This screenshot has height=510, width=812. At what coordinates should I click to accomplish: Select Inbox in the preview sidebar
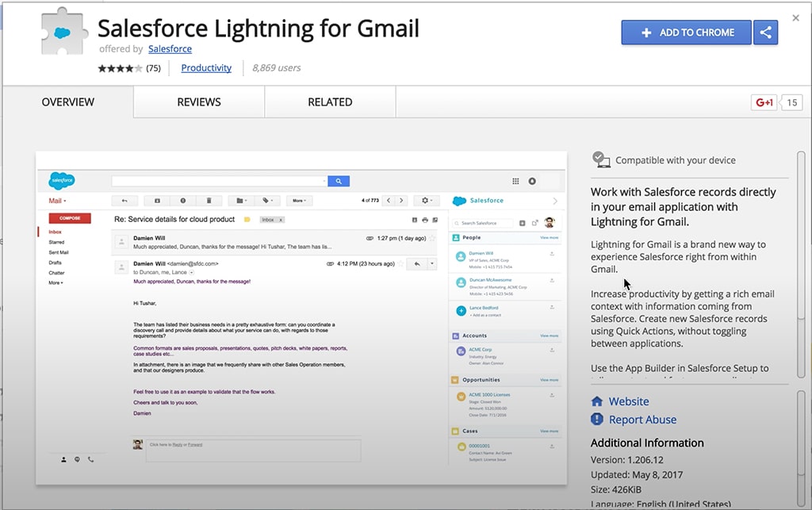click(x=55, y=232)
